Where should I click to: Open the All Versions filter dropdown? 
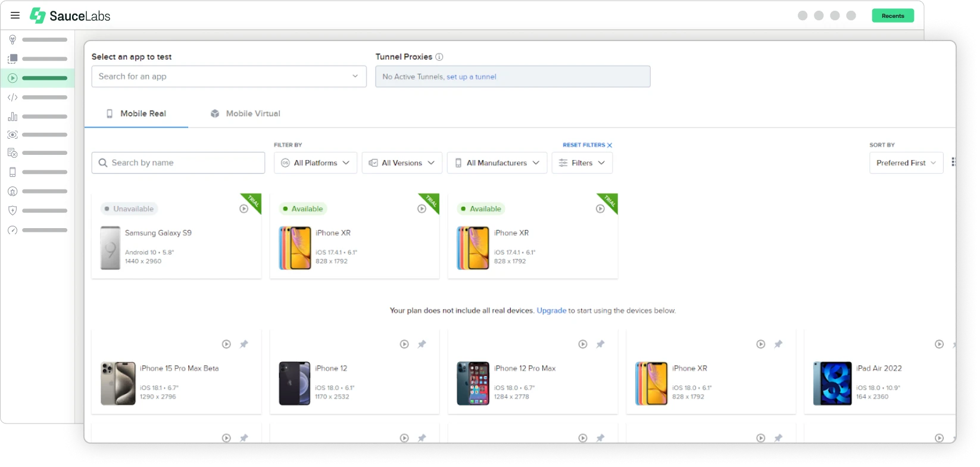coord(402,163)
